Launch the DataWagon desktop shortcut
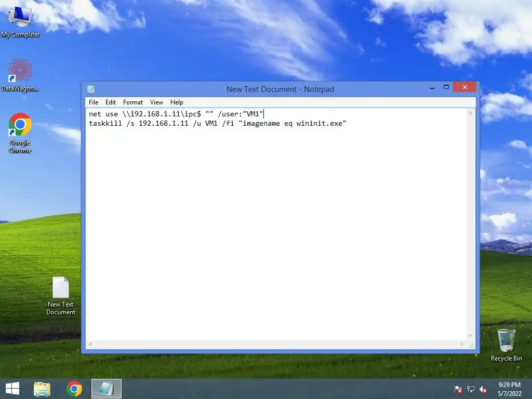The image size is (532, 399). 20,75
